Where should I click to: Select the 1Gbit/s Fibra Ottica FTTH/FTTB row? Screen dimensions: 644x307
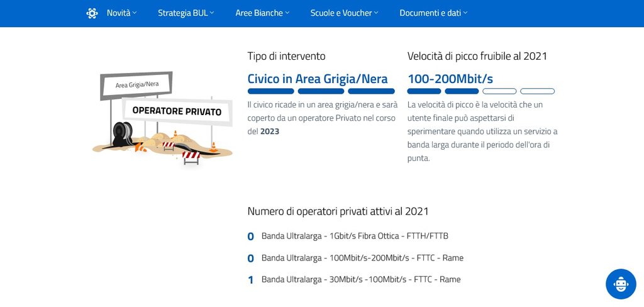tap(355, 237)
